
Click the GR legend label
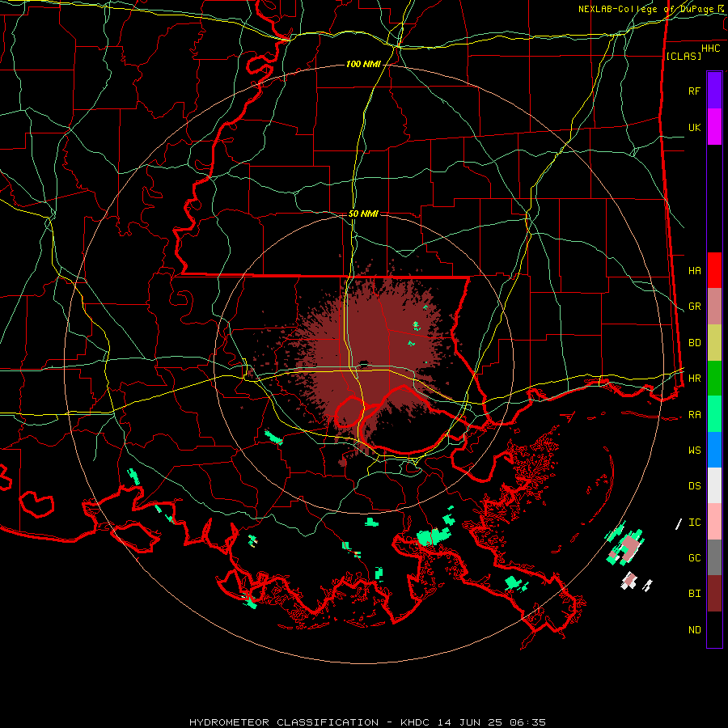(694, 307)
